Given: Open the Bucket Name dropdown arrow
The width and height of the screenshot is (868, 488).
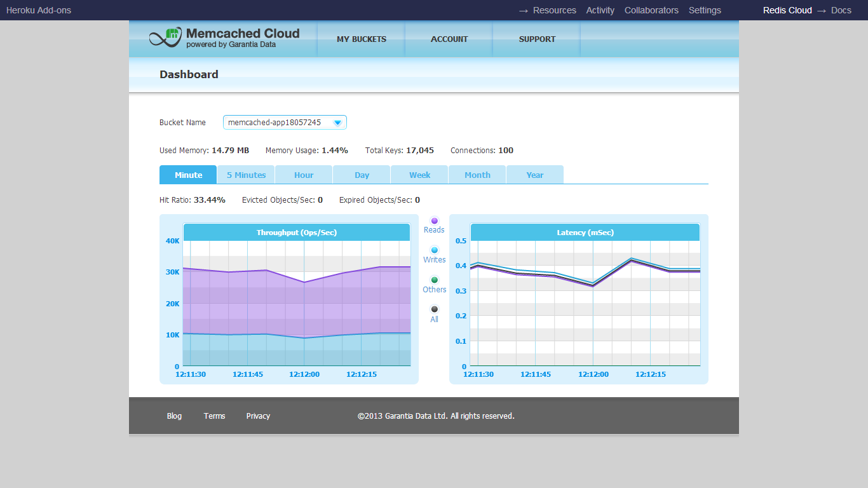Looking at the screenshot, I should coord(337,123).
